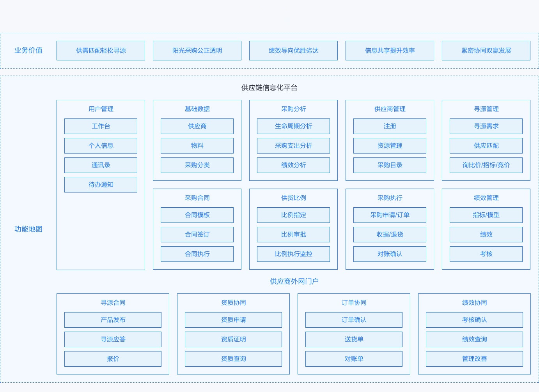
Task: Click the 采购合同 group title
Action: pyautogui.click(x=197, y=198)
